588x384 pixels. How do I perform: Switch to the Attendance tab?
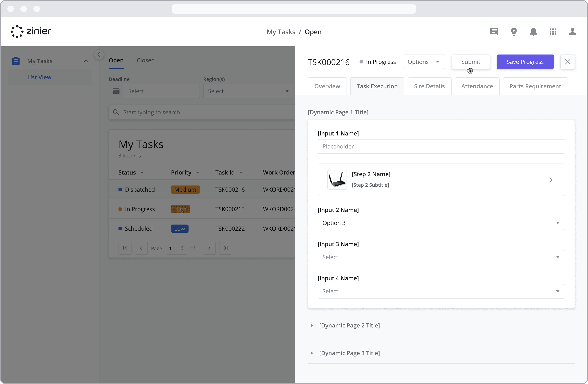click(x=477, y=86)
